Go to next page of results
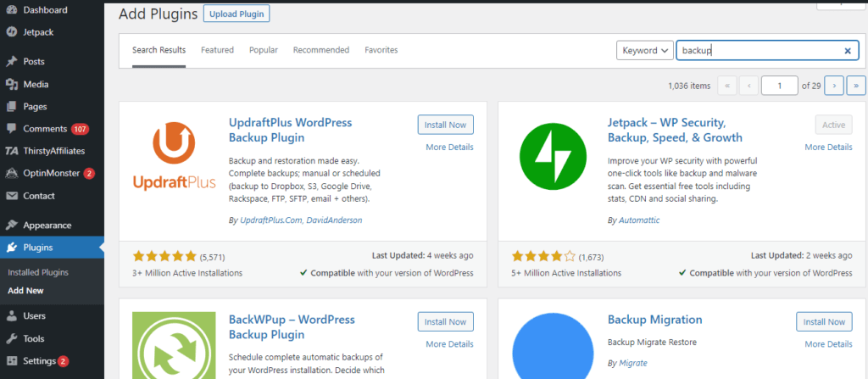The image size is (868, 379). (834, 86)
